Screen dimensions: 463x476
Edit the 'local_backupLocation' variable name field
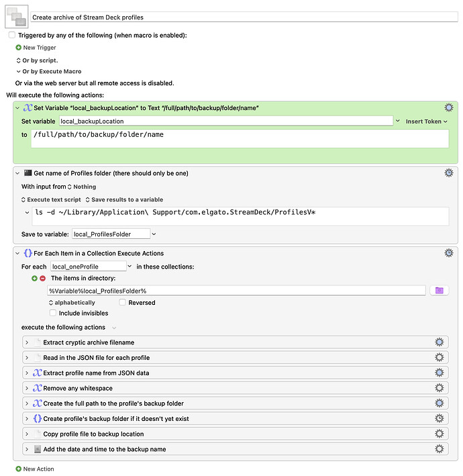226,122
